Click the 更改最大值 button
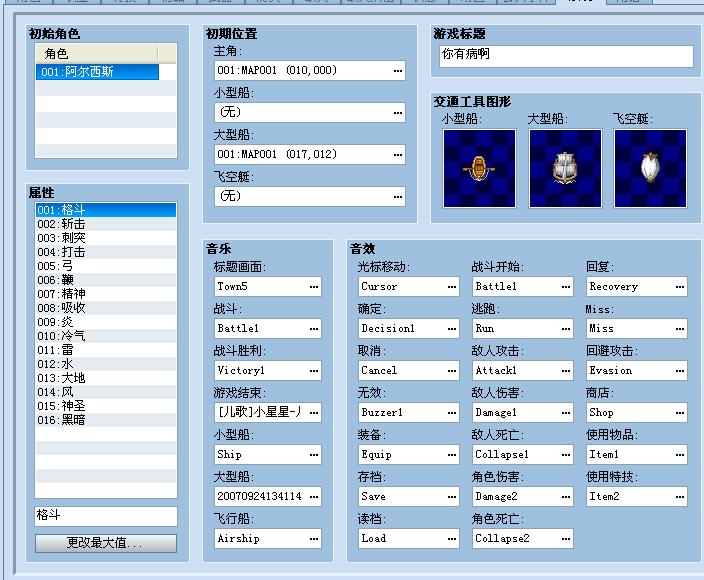This screenshot has width=704, height=580. pyautogui.click(x=106, y=543)
